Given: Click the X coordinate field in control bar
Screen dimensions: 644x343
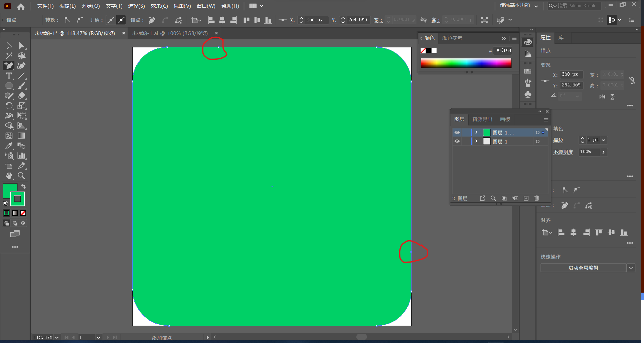Looking at the screenshot, I should 317,20.
